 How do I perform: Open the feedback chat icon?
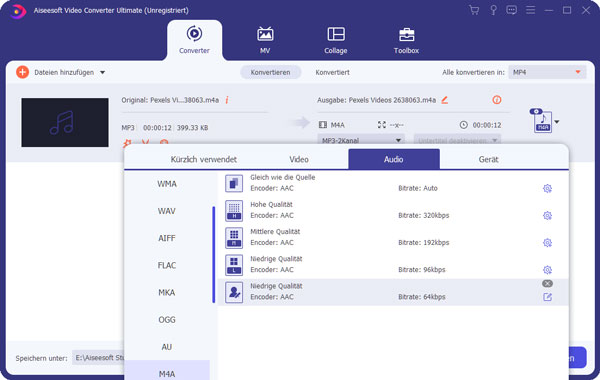(x=511, y=10)
